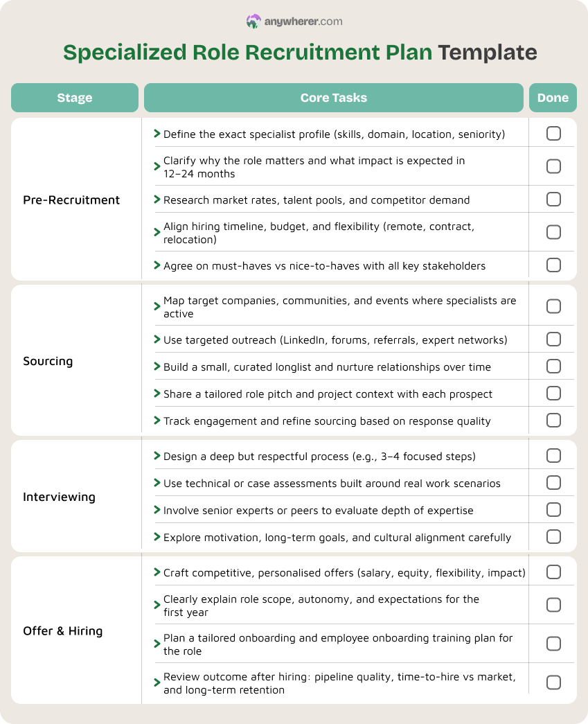
Task: Check off 'Track engagement and refine sourcing'
Action: pyautogui.click(x=553, y=420)
